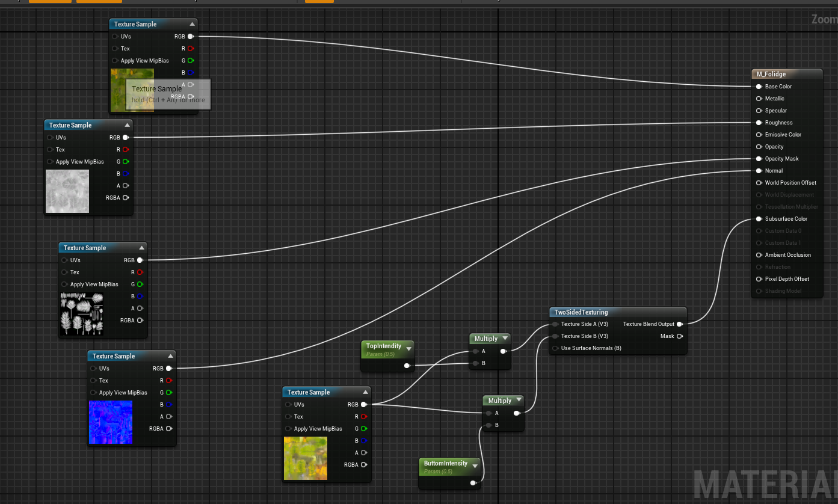Click the blue normal map texture thumbnail
Screen dimensions: 838x504
111,422
